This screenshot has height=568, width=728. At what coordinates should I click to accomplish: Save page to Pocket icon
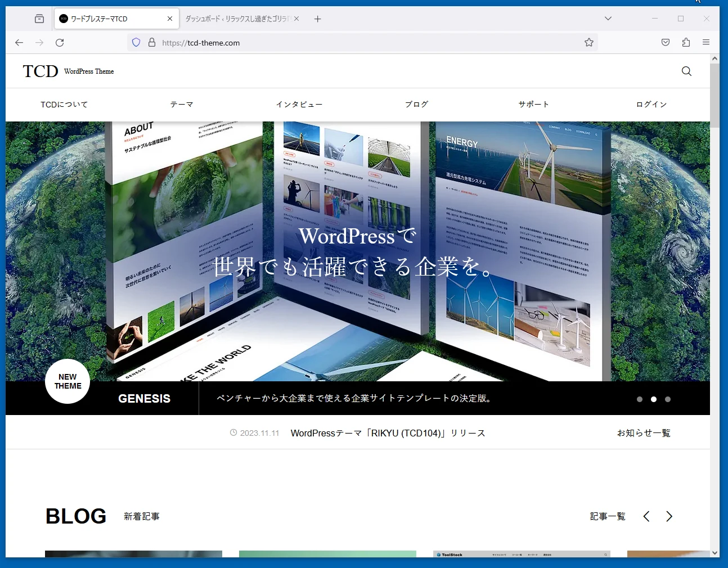click(x=666, y=43)
